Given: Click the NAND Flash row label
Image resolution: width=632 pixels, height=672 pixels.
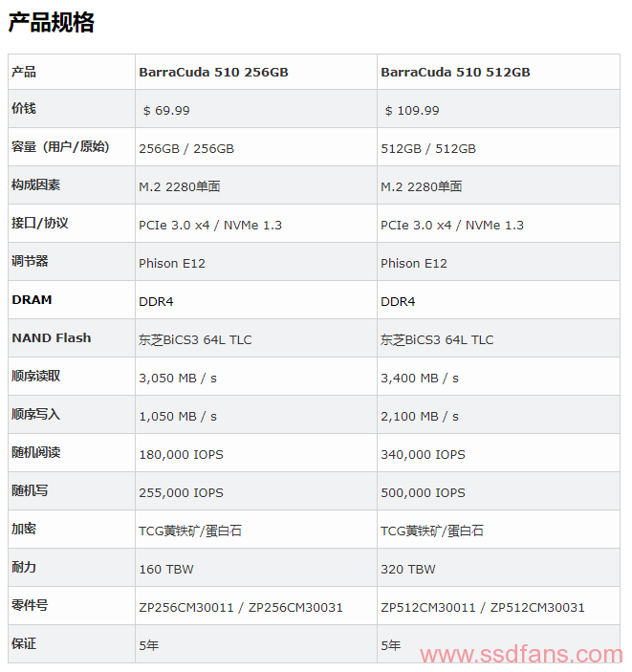Looking at the screenshot, I should (x=52, y=337).
